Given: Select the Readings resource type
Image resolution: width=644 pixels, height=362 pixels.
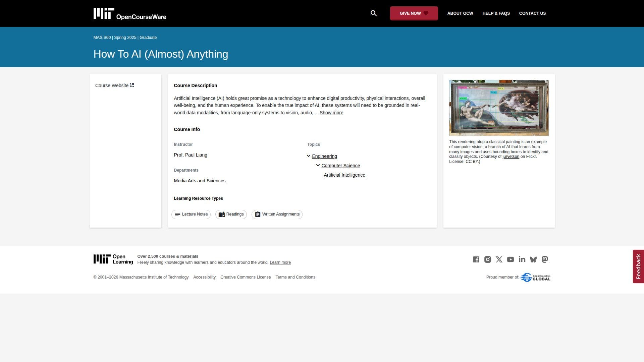Looking at the screenshot, I should point(231,214).
